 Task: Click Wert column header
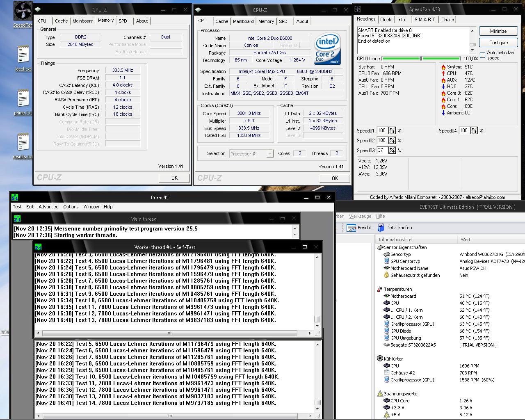(491, 240)
